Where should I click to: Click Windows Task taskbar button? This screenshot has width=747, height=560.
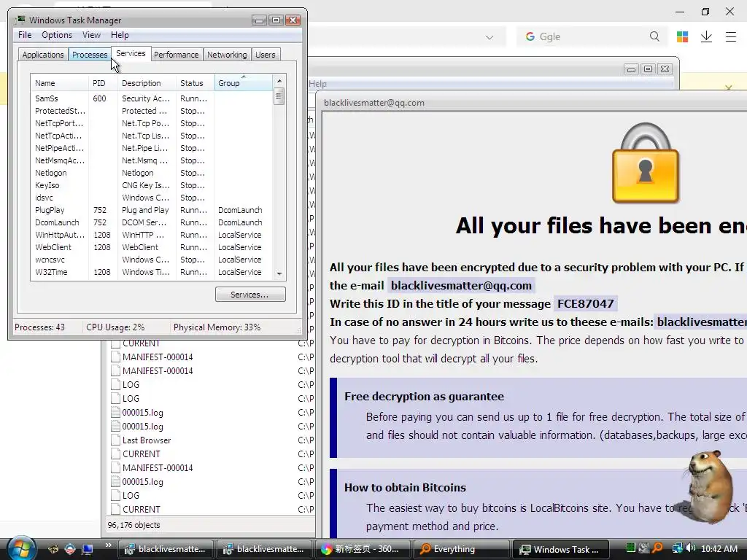tap(561, 549)
